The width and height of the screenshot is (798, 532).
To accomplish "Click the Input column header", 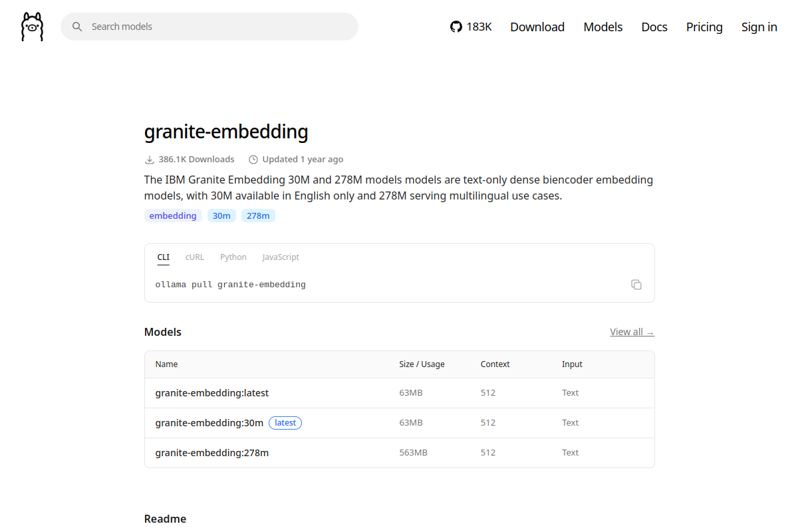I will 572,364.
